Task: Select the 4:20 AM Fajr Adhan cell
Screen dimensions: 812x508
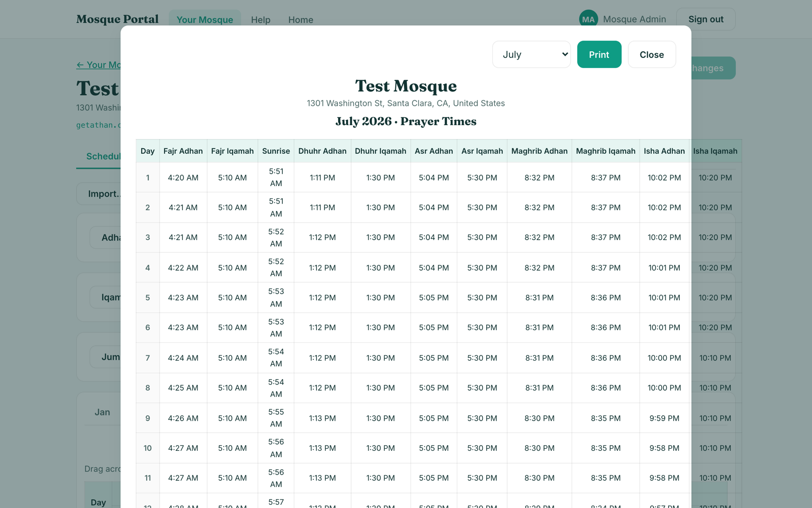Action: point(183,177)
